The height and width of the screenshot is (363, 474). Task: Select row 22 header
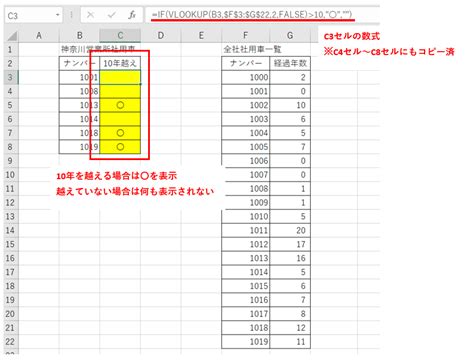pos(11,341)
